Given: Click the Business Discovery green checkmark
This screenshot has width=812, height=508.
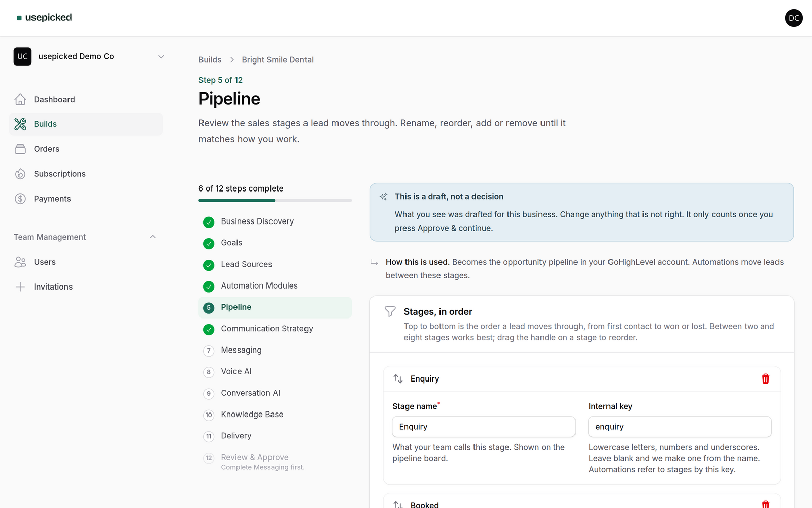Looking at the screenshot, I should tap(209, 222).
